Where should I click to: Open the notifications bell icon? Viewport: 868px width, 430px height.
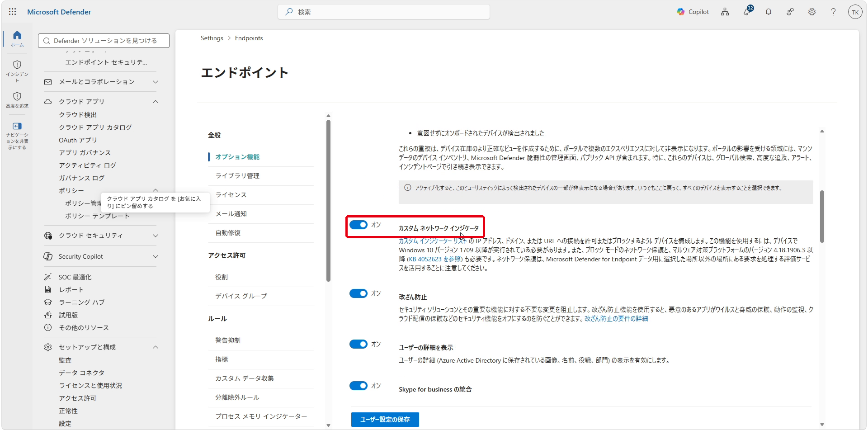(x=769, y=12)
